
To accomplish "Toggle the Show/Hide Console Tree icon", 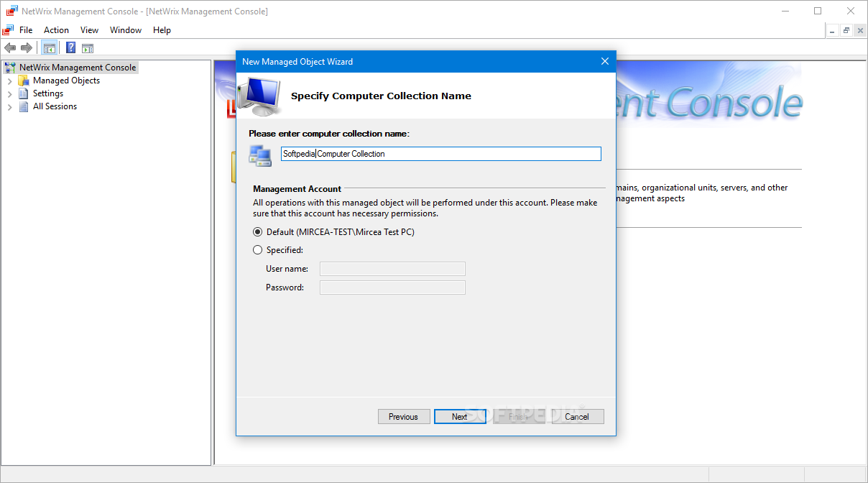I will 50,48.
